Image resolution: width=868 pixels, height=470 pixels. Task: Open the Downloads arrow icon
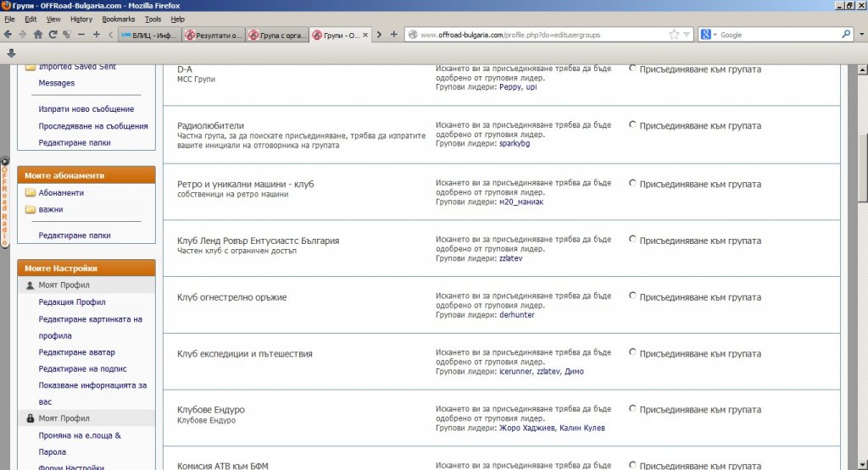click(x=11, y=53)
